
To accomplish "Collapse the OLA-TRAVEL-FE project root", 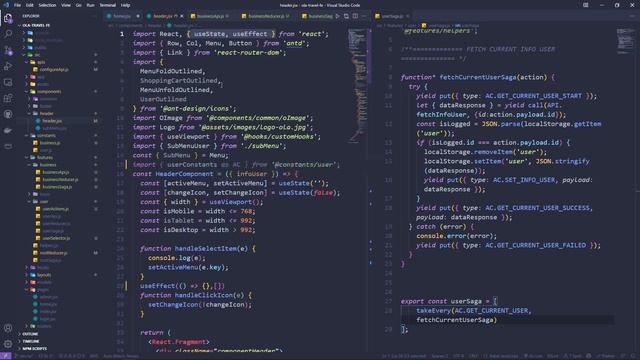I will 36,25.
